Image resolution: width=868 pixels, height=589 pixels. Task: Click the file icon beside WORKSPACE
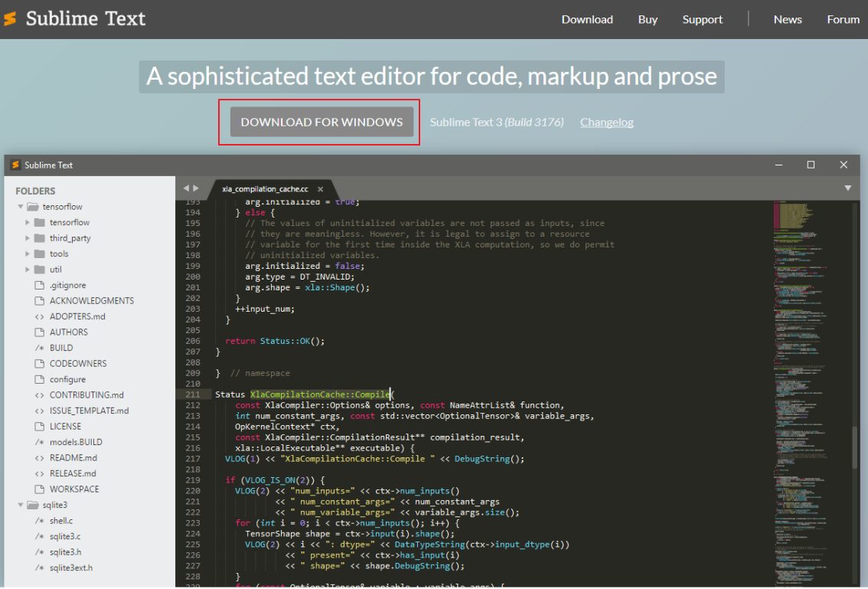39,489
